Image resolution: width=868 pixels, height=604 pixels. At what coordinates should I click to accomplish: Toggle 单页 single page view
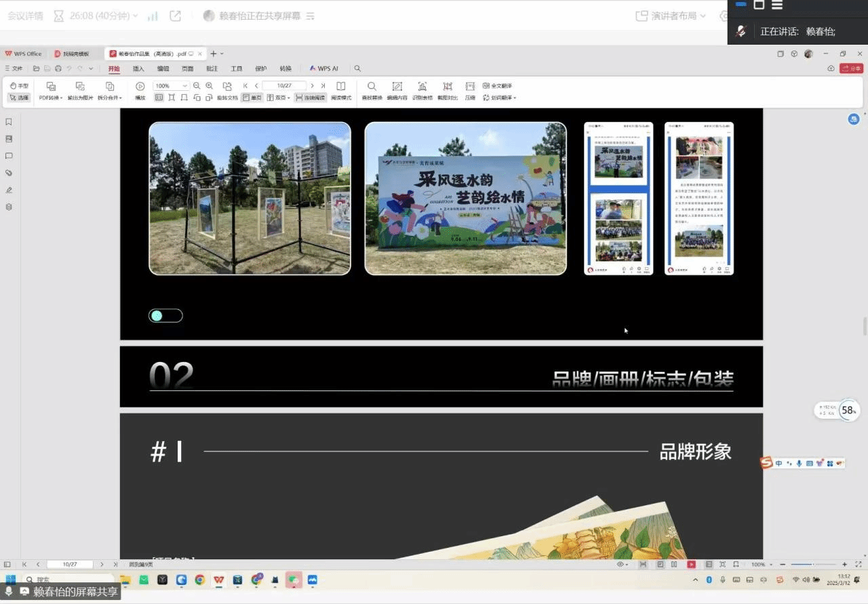coord(252,98)
